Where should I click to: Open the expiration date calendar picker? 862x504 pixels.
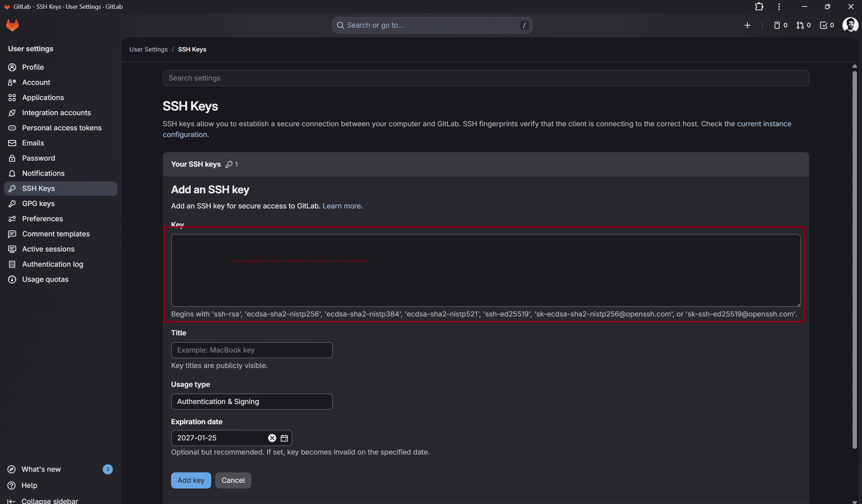[284, 438]
